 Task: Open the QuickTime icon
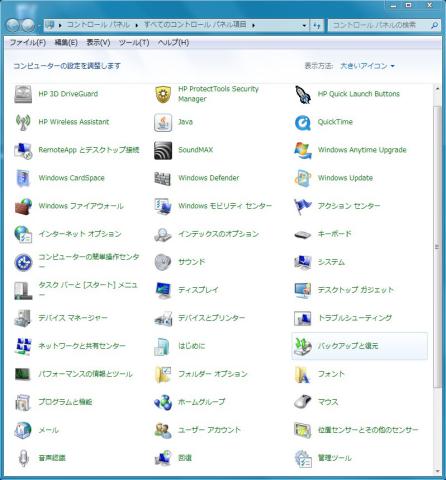coord(303,122)
